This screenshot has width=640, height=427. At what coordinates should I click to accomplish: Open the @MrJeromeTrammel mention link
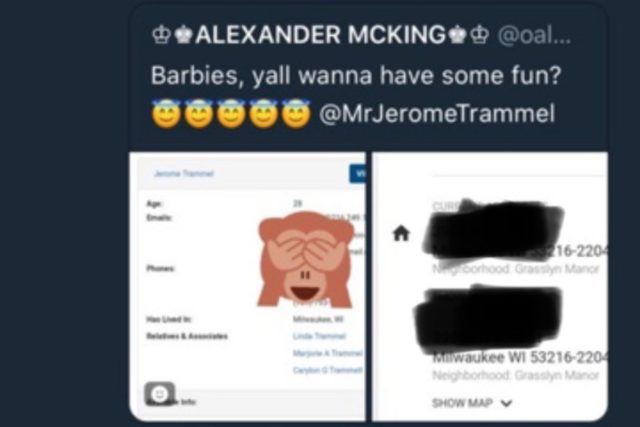[437, 113]
